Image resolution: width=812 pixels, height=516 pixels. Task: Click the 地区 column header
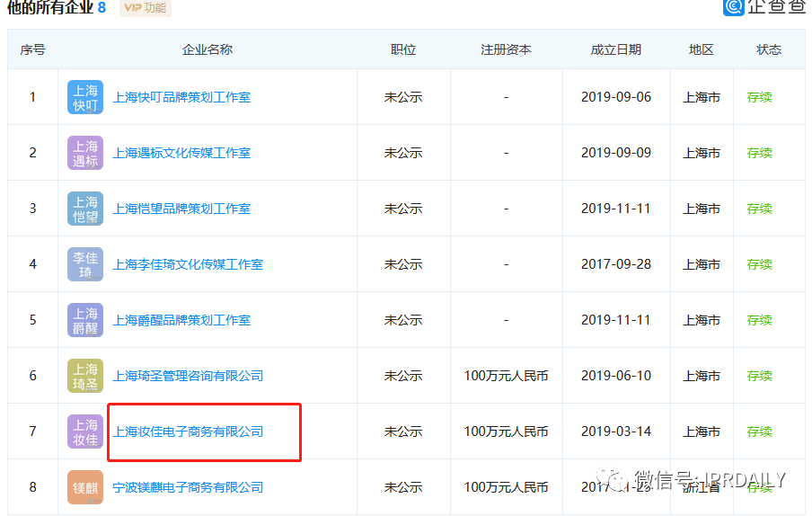702,49
